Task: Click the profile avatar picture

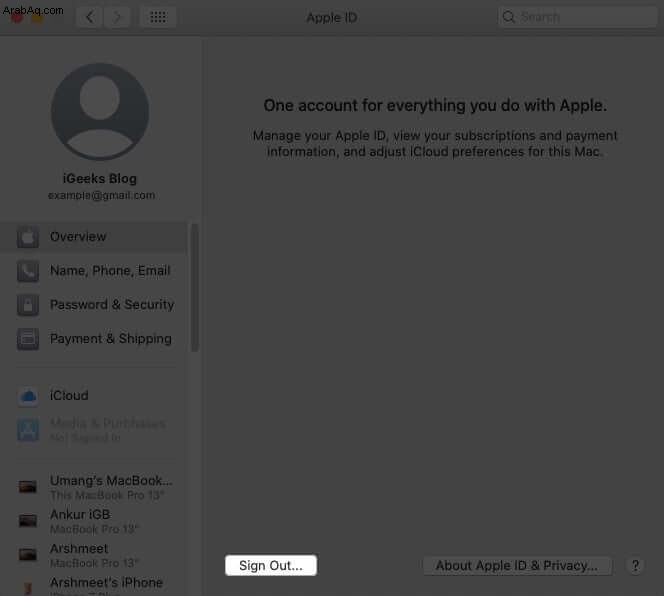Action: point(100,112)
